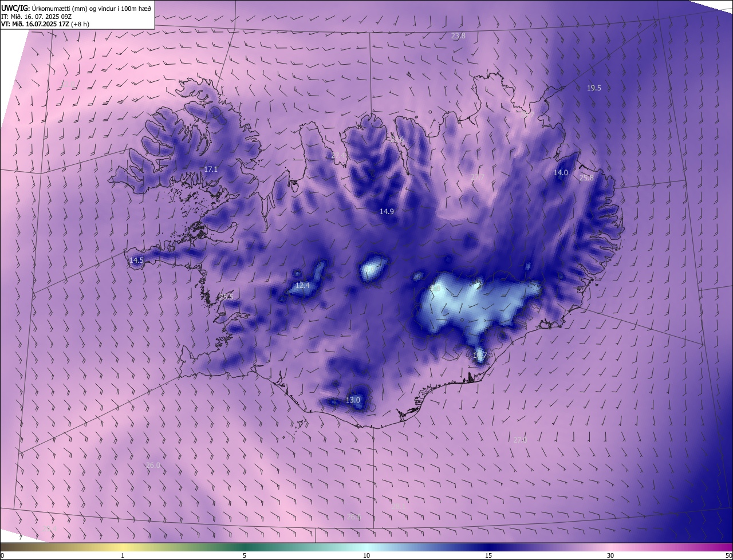Click the 5 tick on the color scale

tap(245, 555)
